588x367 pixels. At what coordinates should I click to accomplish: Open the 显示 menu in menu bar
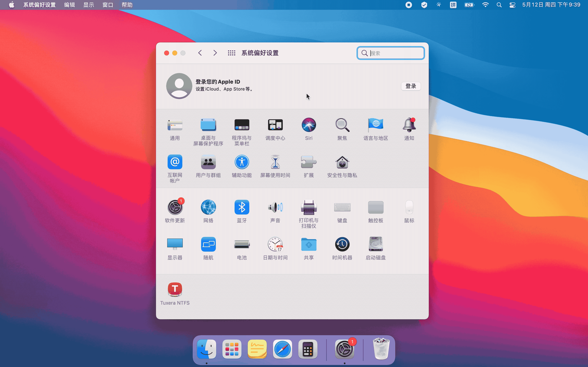click(x=88, y=5)
